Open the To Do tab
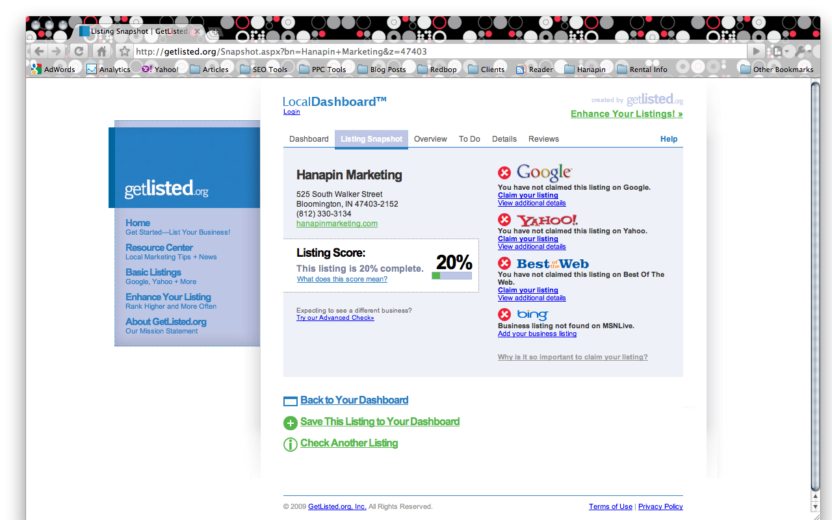Screen dimensions: 832x520 (470, 139)
